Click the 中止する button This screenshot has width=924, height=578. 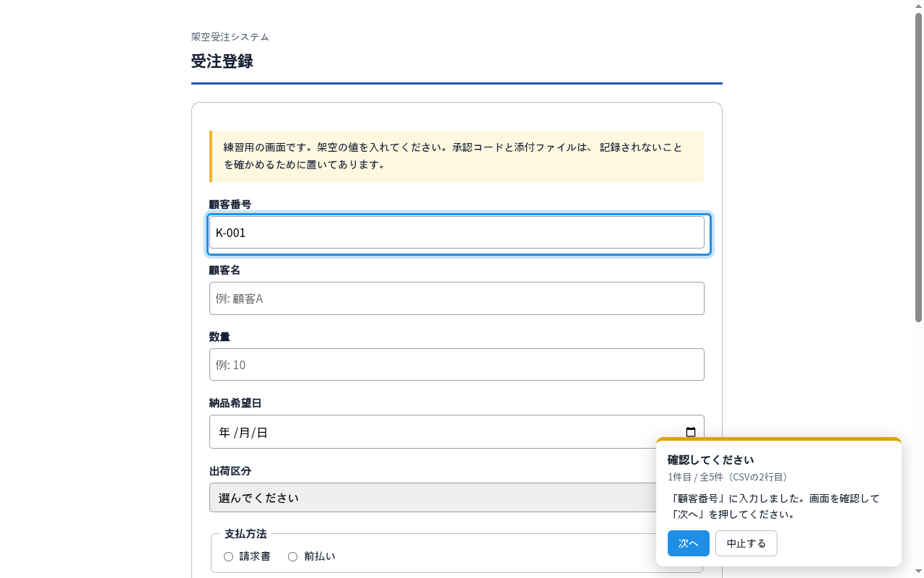click(746, 543)
